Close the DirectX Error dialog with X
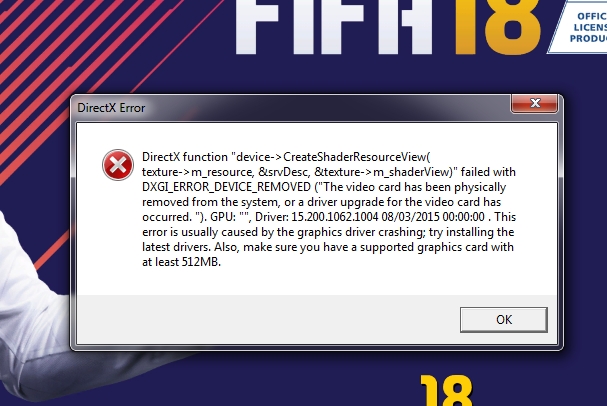Screen dimensions: 607x406 (x=535, y=103)
